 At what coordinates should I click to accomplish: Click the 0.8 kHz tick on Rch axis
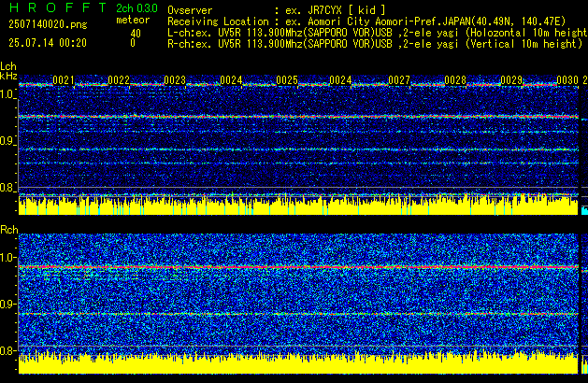(8, 350)
